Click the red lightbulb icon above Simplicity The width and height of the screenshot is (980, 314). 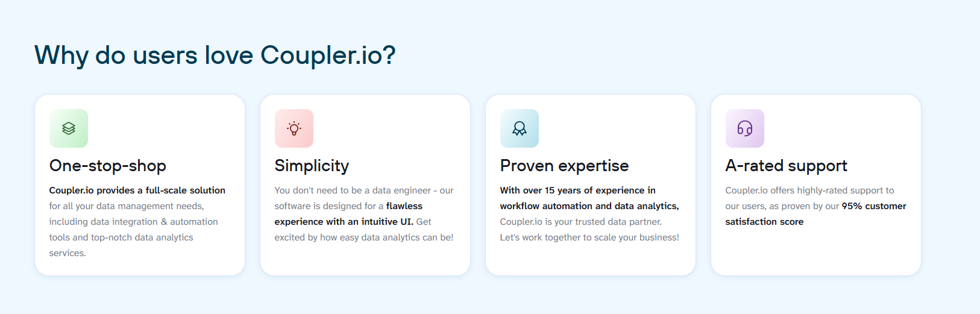pos(294,128)
